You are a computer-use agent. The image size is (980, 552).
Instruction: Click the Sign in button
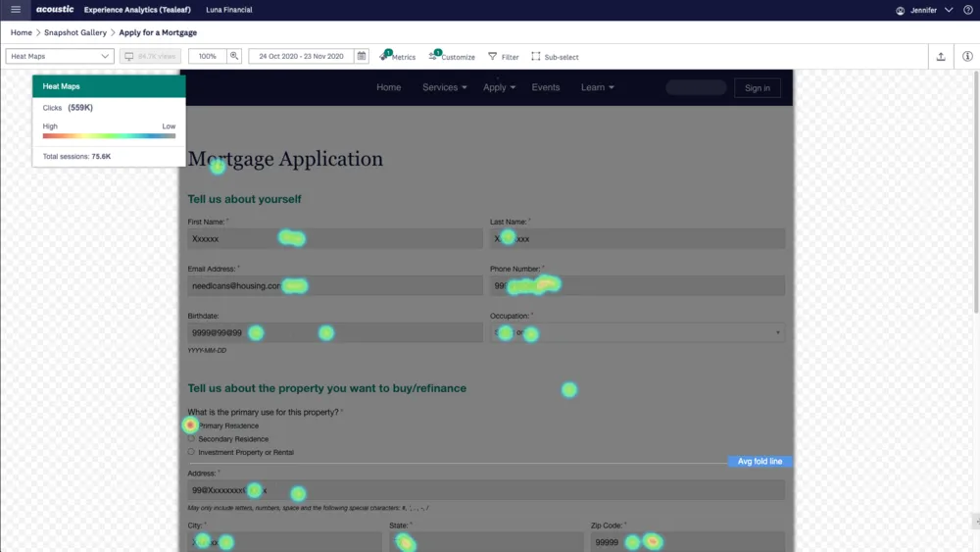click(757, 87)
